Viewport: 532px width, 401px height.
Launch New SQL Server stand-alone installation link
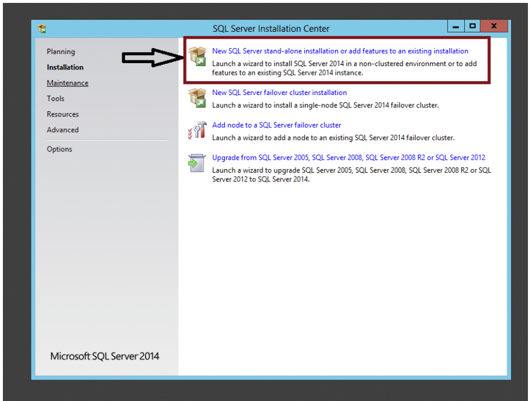340,51
